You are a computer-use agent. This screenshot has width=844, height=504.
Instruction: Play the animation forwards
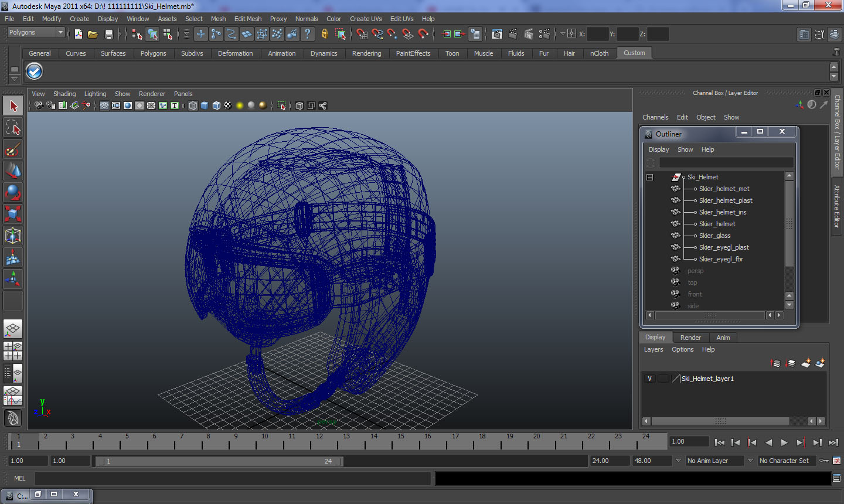(x=784, y=442)
